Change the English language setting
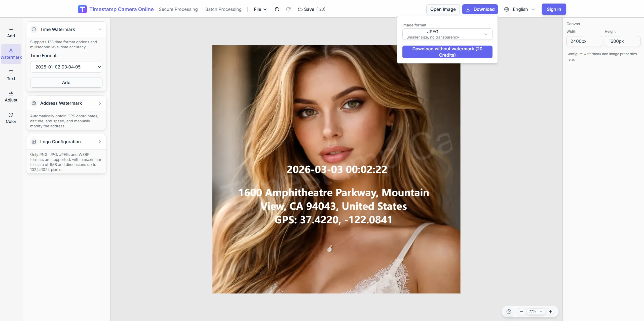Screen dimensions: 644x321 519,9
